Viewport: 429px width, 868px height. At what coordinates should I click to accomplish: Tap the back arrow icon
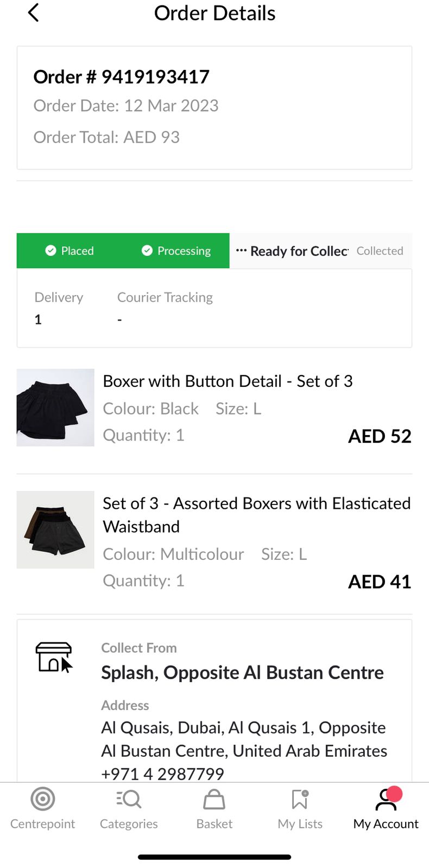(34, 13)
